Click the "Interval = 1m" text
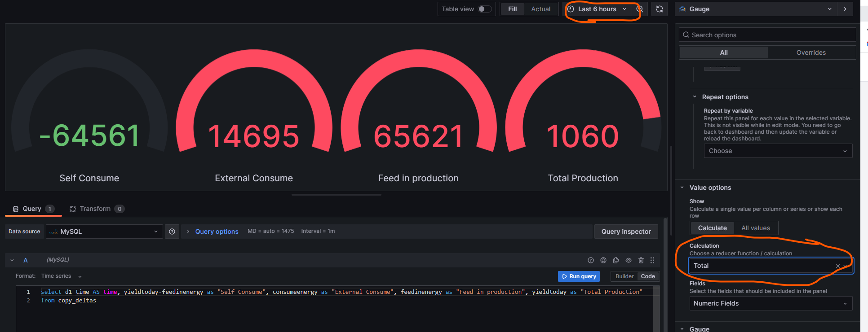The image size is (868, 332). point(318,231)
